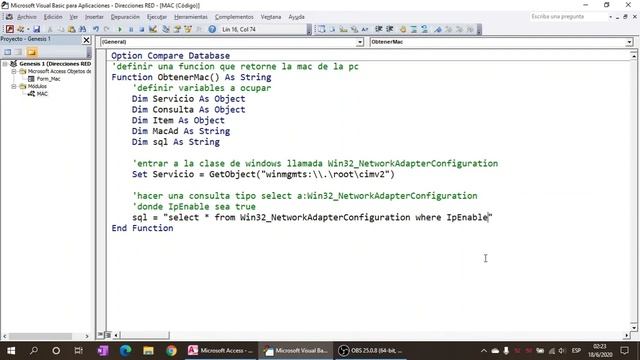Open the Ejecutar menu
The image size is (640, 360).
(x=157, y=17)
